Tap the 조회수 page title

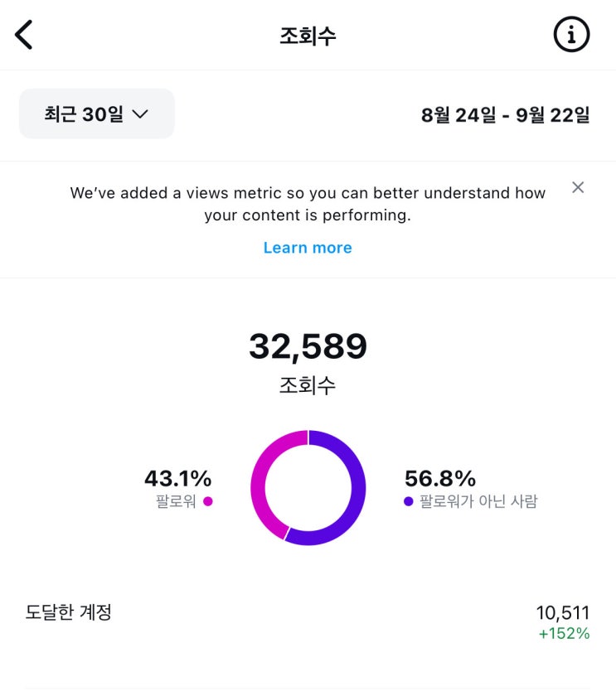[x=308, y=36]
